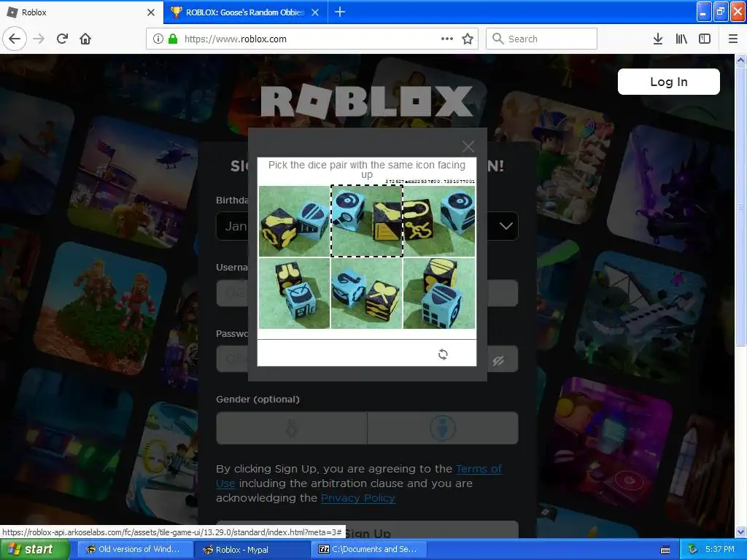Click the system tray icon by clock
Viewport: 747px width, 560px height.
692,550
